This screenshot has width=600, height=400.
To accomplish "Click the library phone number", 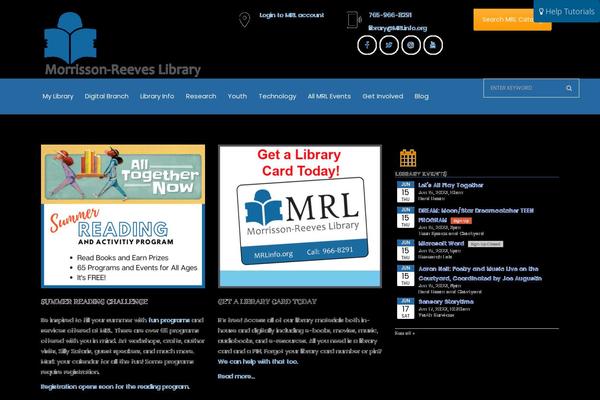I will coord(390,15).
